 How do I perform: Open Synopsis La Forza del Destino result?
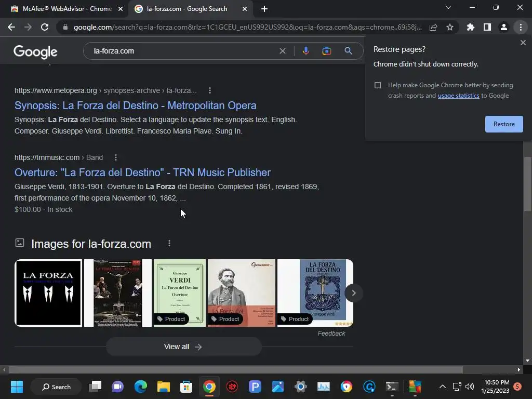[x=136, y=105]
